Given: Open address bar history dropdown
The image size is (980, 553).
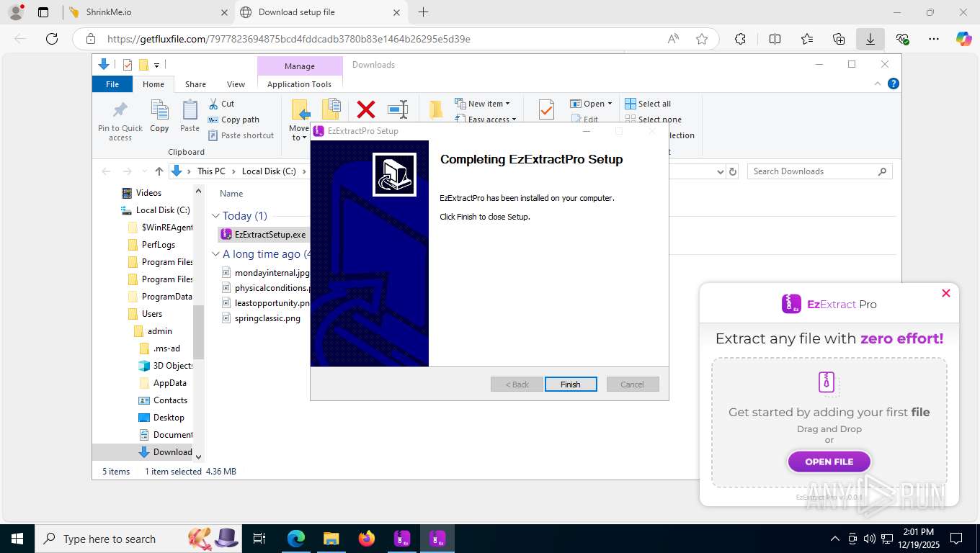Looking at the screenshot, I should pos(720,171).
